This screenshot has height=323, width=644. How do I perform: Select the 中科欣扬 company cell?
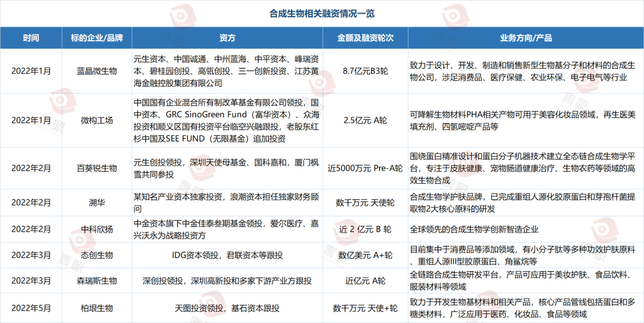pos(97,229)
